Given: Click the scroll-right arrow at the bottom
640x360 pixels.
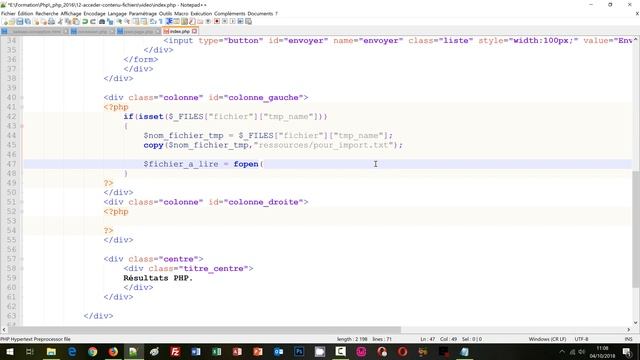Looking at the screenshot, I should tap(629, 329).
